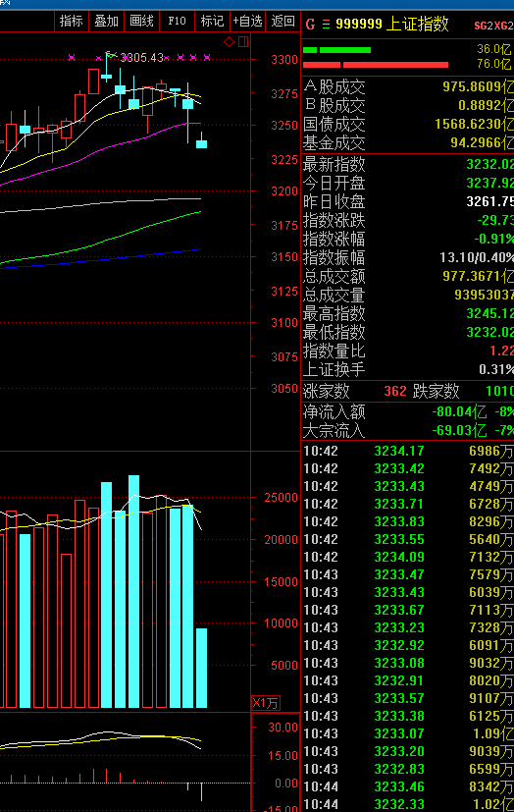514x812 pixels.
Task: Open the F10 company info
Action: [177, 22]
